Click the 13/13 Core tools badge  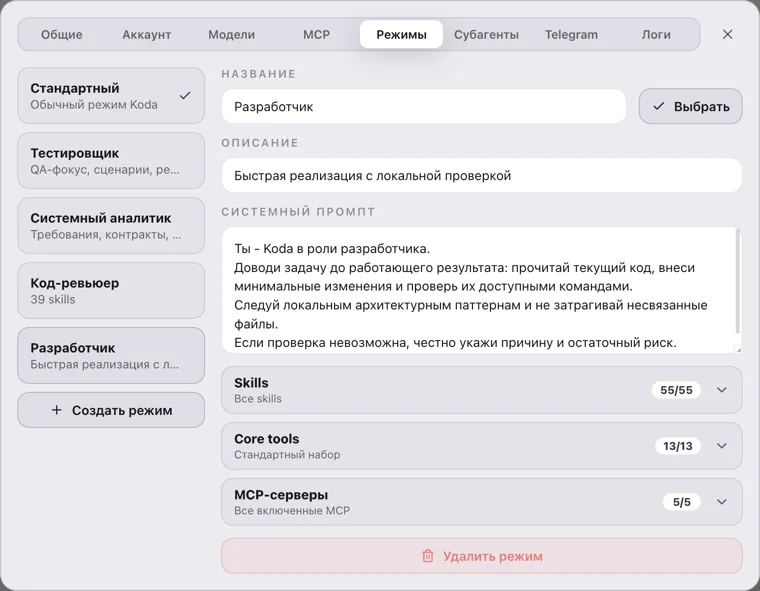click(678, 446)
